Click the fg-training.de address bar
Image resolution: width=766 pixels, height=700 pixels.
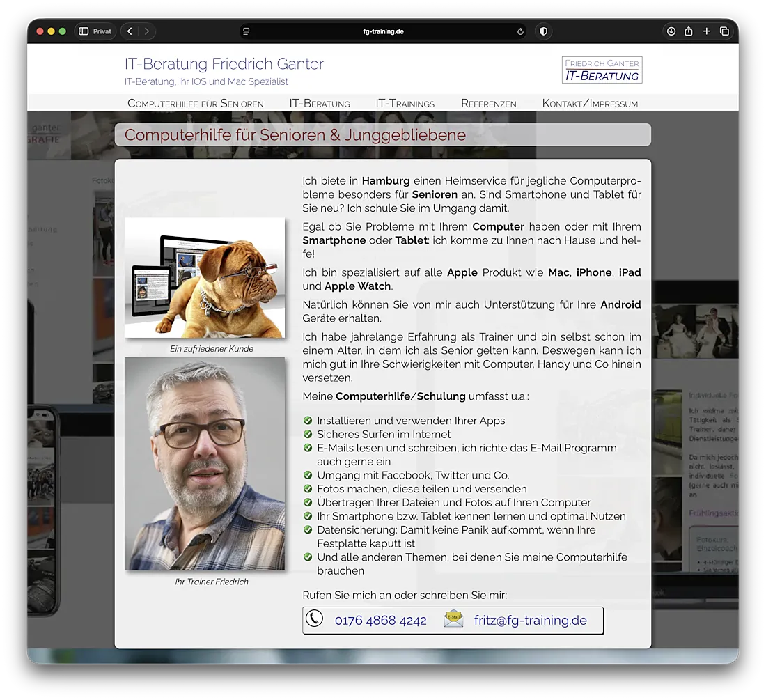(383, 31)
